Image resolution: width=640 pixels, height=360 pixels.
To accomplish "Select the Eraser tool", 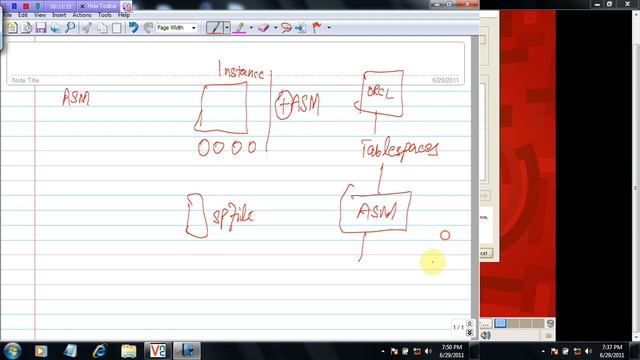I will tap(264, 28).
